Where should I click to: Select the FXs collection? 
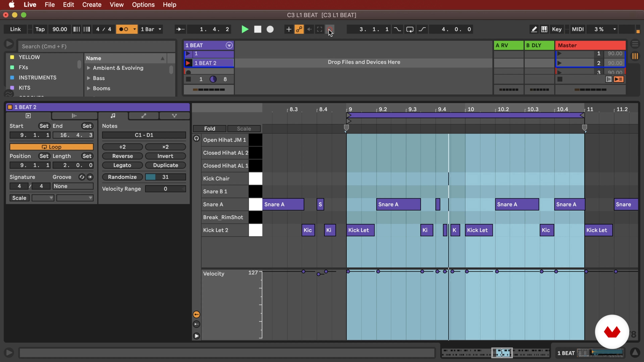(x=23, y=67)
